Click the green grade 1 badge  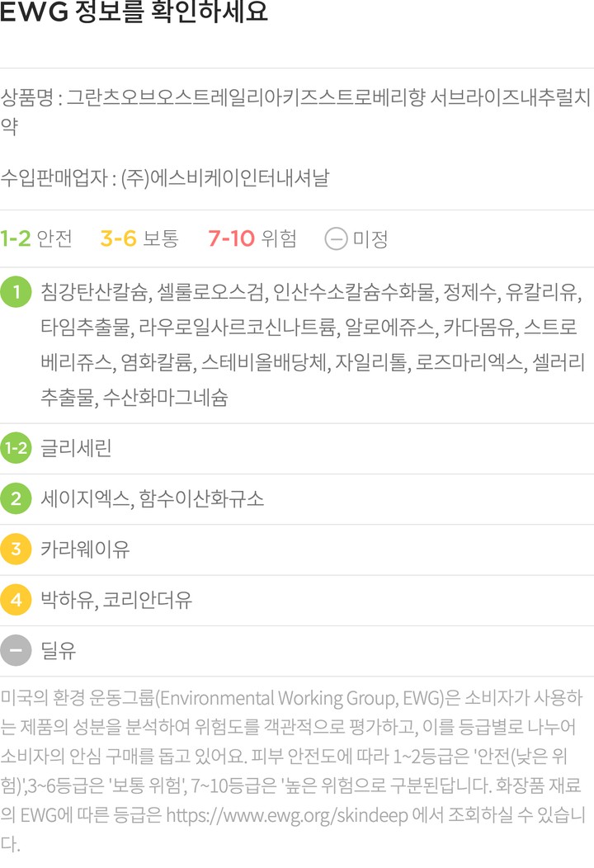click(16, 292)
